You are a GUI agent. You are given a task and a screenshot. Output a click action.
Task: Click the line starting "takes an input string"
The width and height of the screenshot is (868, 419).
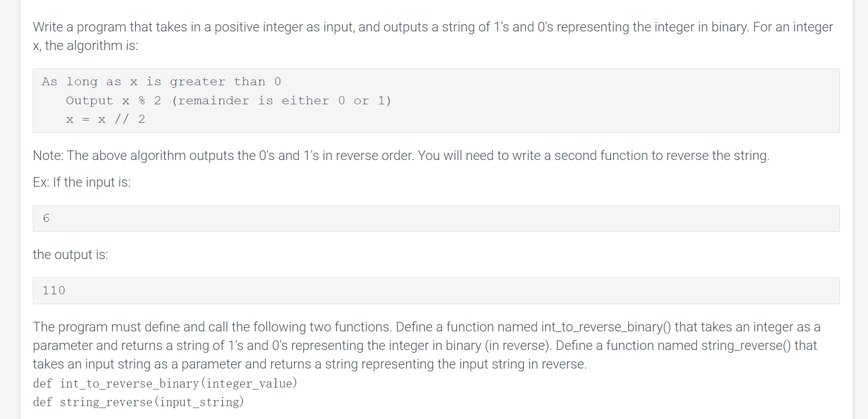click(310, 364)
